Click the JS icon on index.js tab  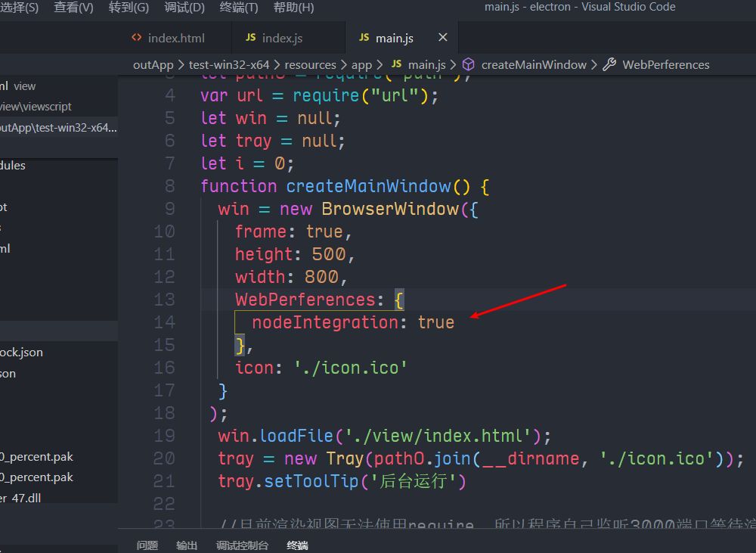click(x=251, y=38)
